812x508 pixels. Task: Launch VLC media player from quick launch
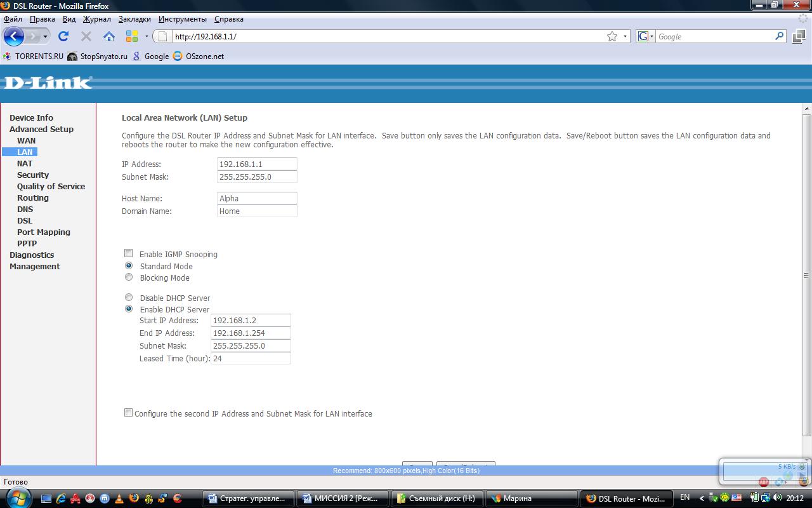tap(119, 498)
